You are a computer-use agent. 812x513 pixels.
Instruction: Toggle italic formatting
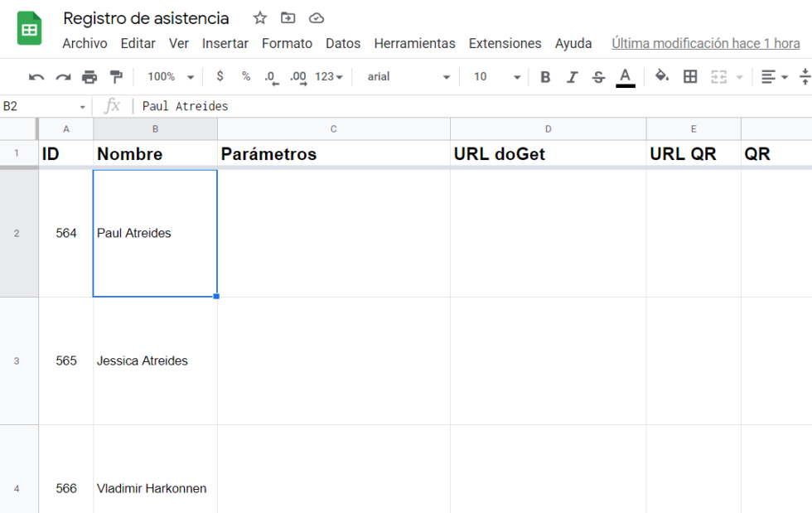(x=573, y=76)
